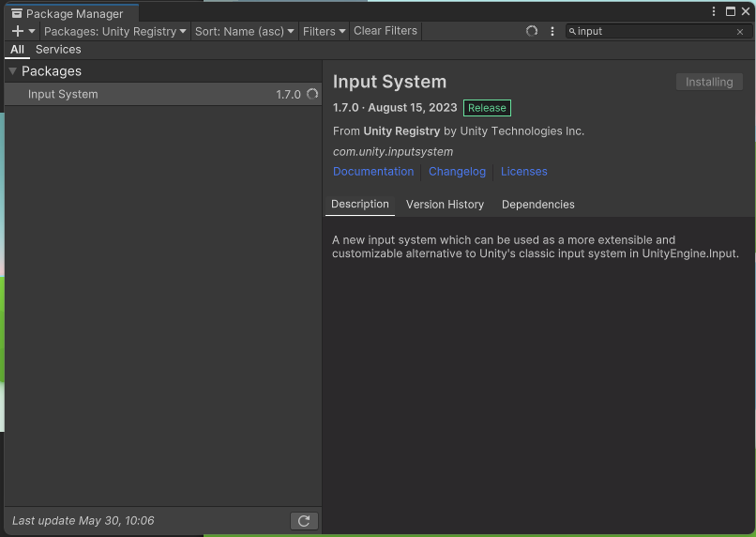
Task: Click Last update May 30, 10:06 text
Action: tap(83, 521)
